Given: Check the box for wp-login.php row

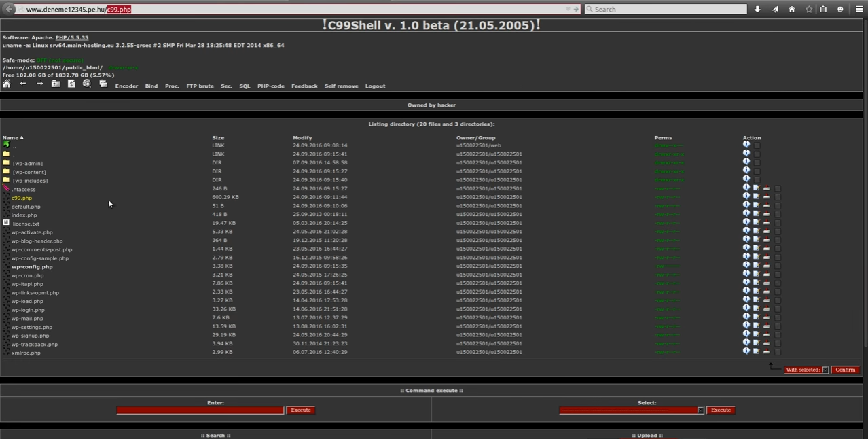Looking at the screenshot, I should 778,309.
